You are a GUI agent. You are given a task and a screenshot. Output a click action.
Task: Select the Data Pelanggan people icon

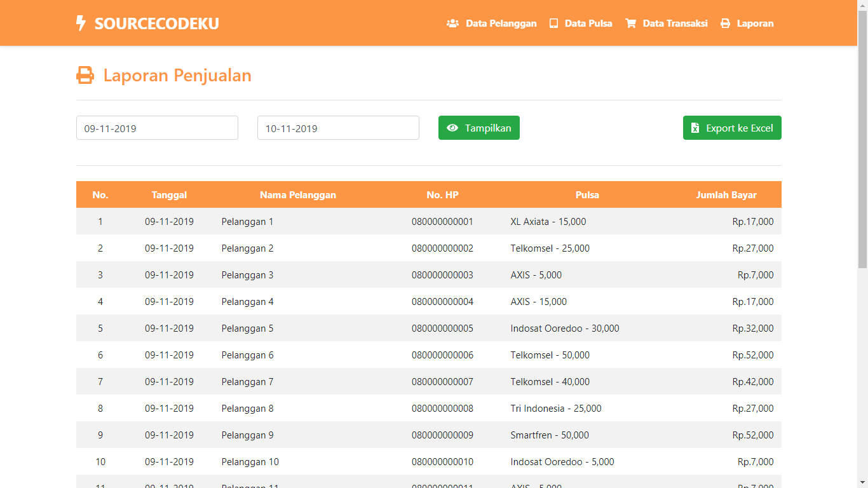452,23
